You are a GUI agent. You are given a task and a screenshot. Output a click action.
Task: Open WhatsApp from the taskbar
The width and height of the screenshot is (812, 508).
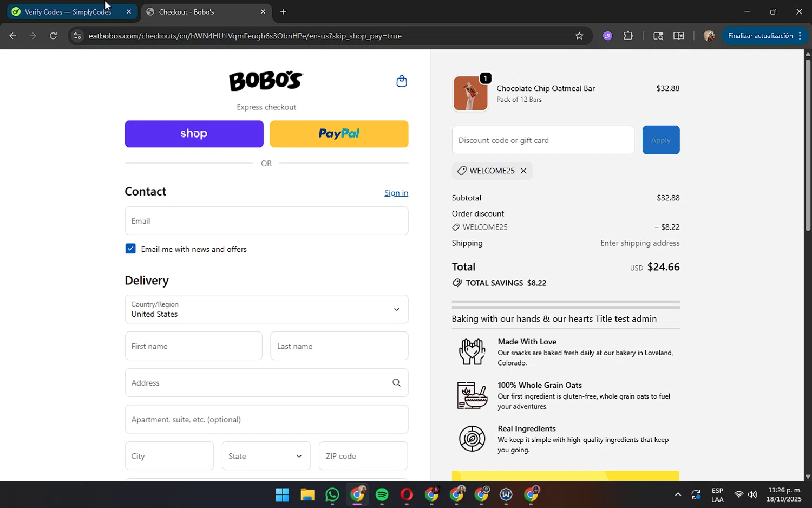[332, 494]
